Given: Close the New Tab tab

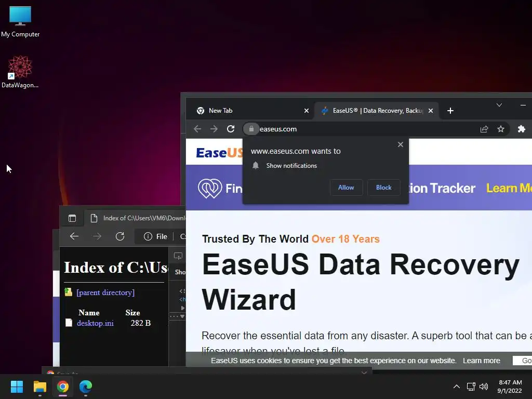Looking at the screenshot, I should pos(307,111).
